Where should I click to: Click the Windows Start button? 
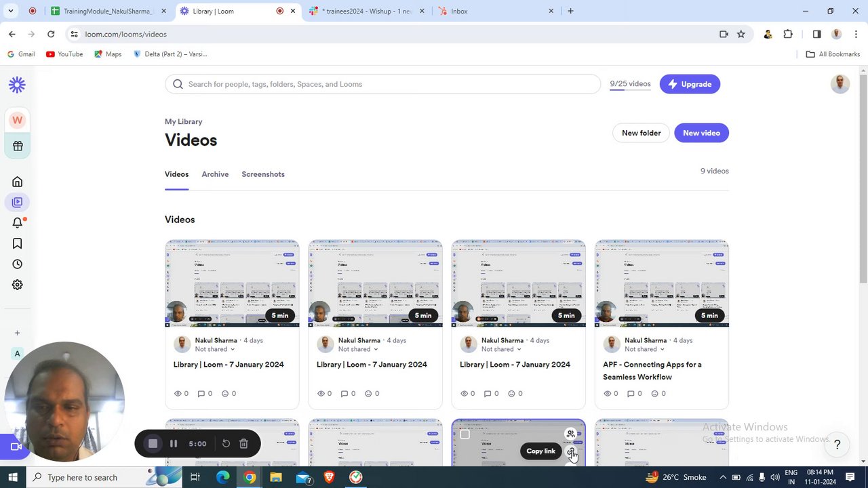pos(12,477)
